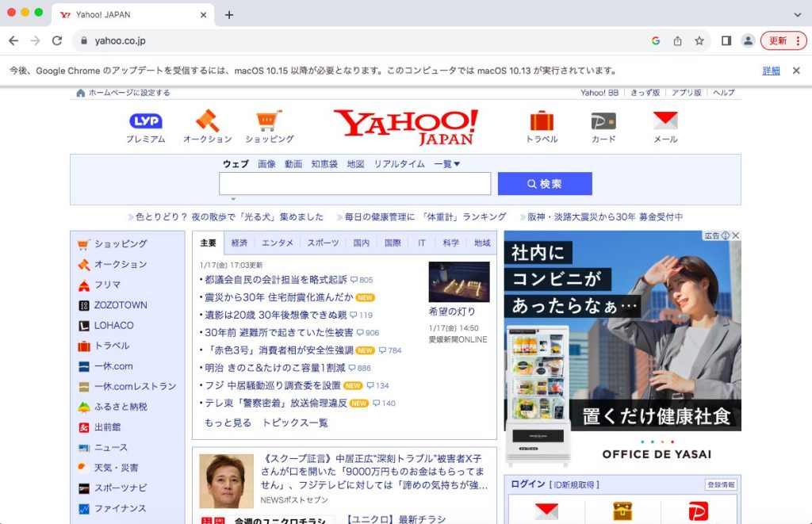Open the Mail envelope icon in header
This screenshot has width=812, height=524.
[665, 120]
